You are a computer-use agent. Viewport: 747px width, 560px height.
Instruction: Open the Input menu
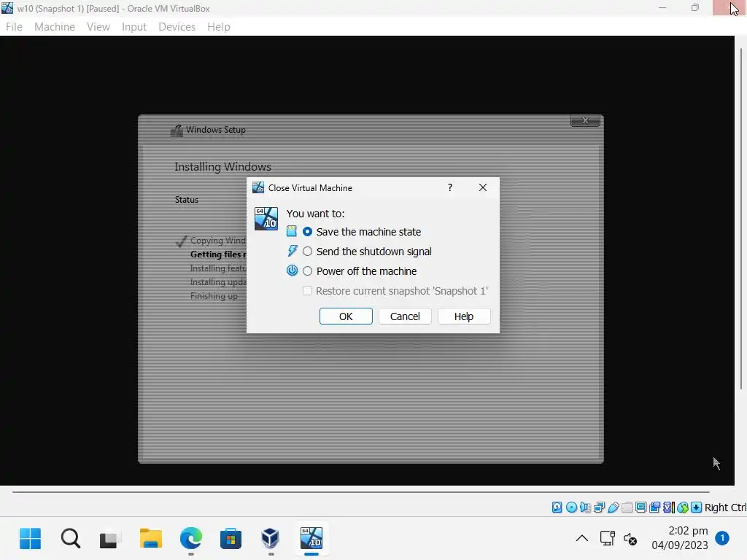pyautogui.click(x=134, y=27)
